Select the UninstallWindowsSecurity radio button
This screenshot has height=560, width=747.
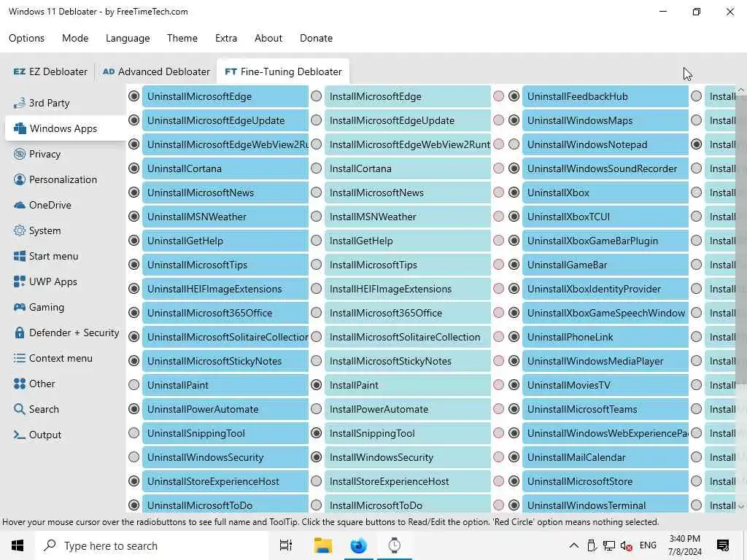point(134,457)
